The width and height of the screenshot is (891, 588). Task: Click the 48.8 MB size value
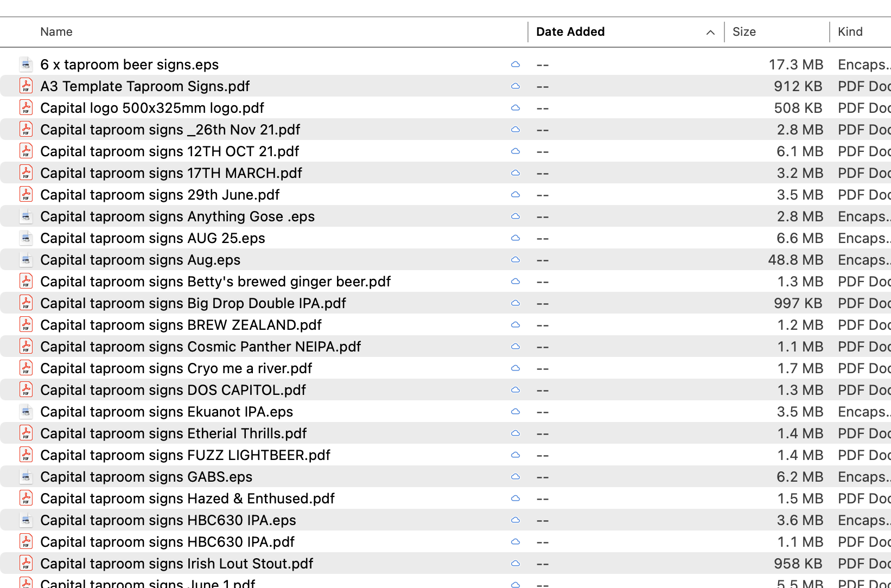pos(795,260)
